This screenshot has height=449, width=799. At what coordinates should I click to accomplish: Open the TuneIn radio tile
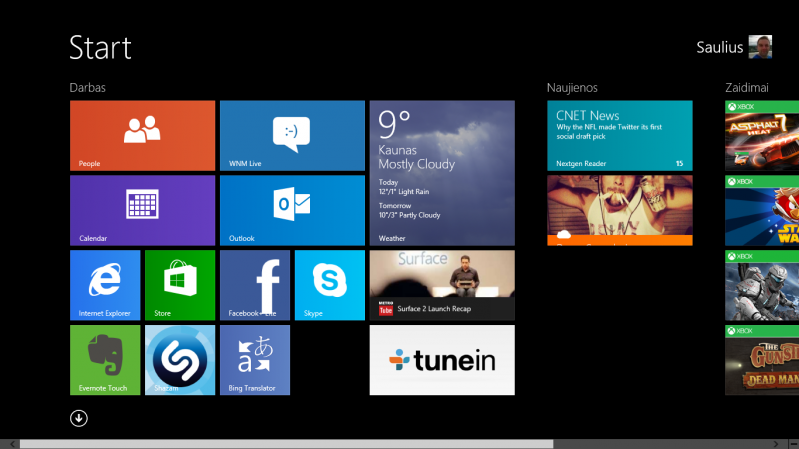point(442,360)
